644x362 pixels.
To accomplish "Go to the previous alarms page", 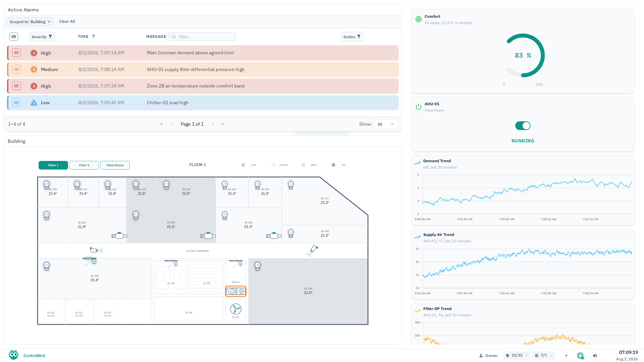I will (x=172, y=124).
